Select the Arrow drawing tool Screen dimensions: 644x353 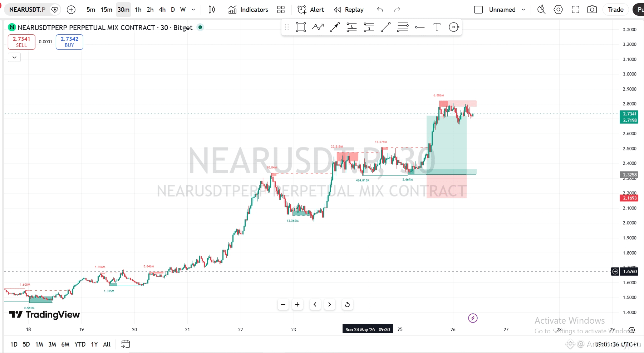335,27
